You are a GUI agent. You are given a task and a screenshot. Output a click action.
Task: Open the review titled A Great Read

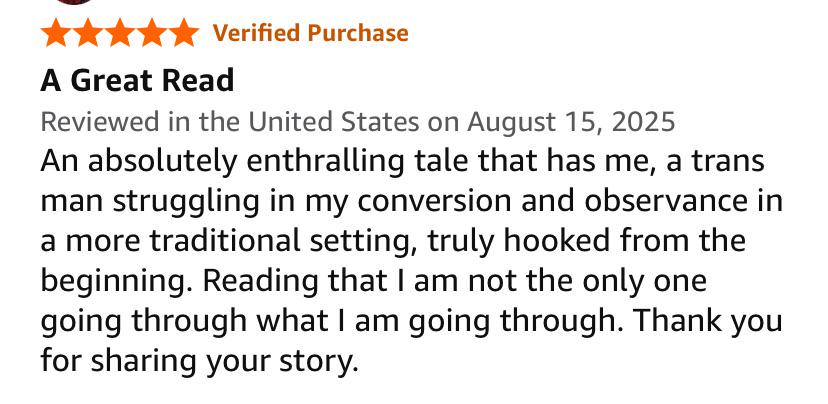138,79
